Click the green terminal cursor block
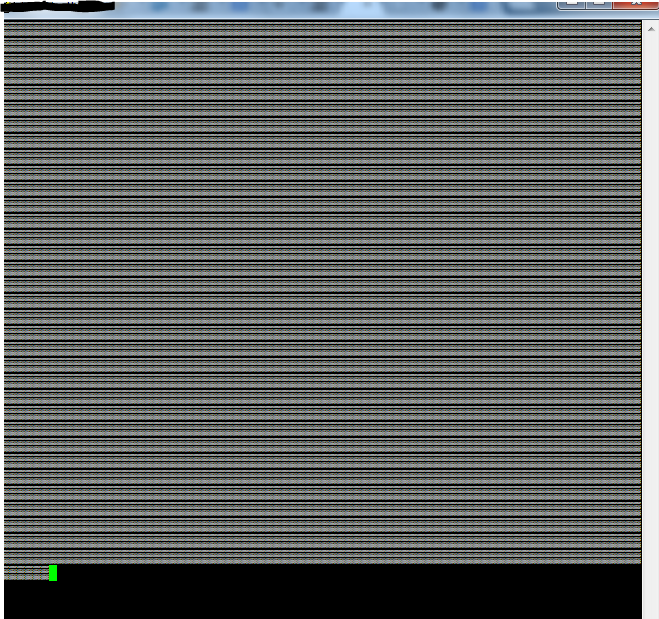The height and width of the screenshot is (619, 659). tap(53, 573)
